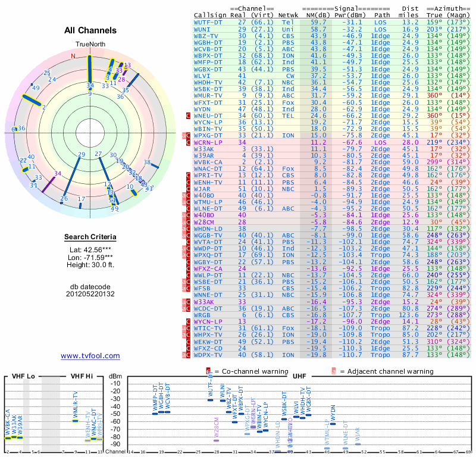
Task: Click the warning flag beside WWDP-DT
Action: click(186, 248)
